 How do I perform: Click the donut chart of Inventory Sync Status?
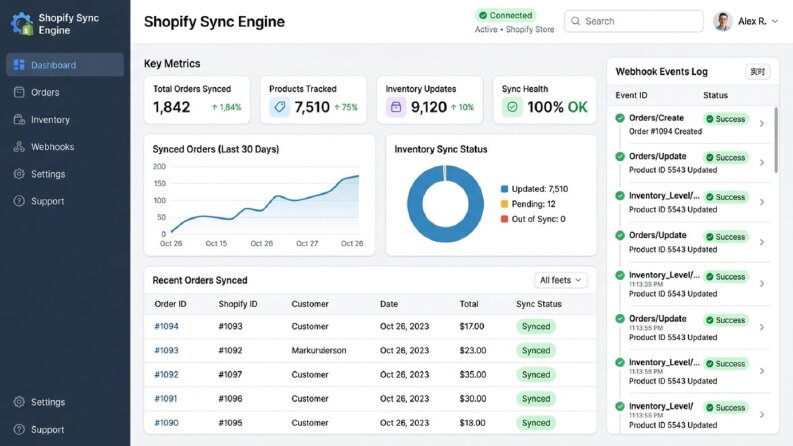445,204
